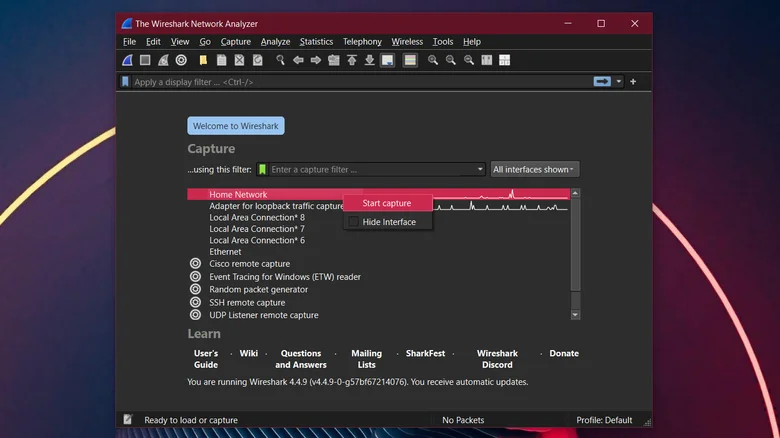Viewport: 780px width, 438px height.
Task: Jump to the last packet icon
Action: click(x=370, y=60)
